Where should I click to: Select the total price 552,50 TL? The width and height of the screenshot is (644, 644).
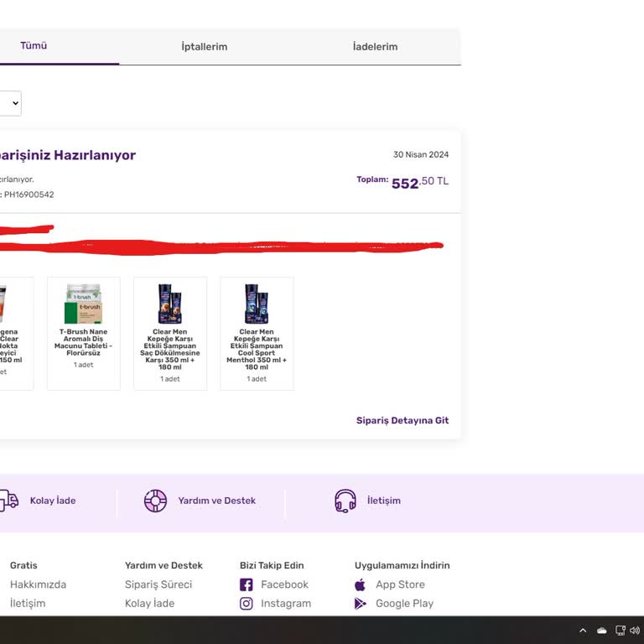[420, 183]
